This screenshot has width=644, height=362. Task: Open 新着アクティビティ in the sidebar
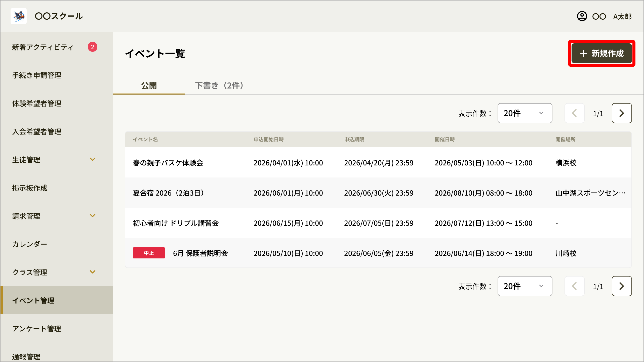tap(57, 47)
